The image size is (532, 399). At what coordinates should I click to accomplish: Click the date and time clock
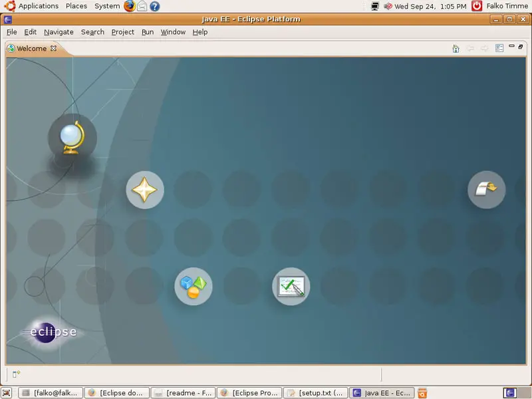430,6
